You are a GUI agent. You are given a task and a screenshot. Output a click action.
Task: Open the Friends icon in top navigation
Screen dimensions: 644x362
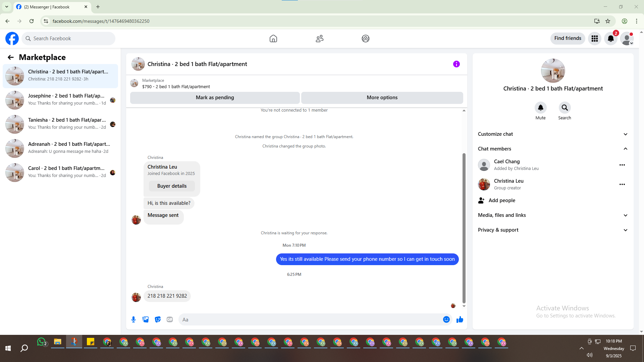click(x=320, y=39)
